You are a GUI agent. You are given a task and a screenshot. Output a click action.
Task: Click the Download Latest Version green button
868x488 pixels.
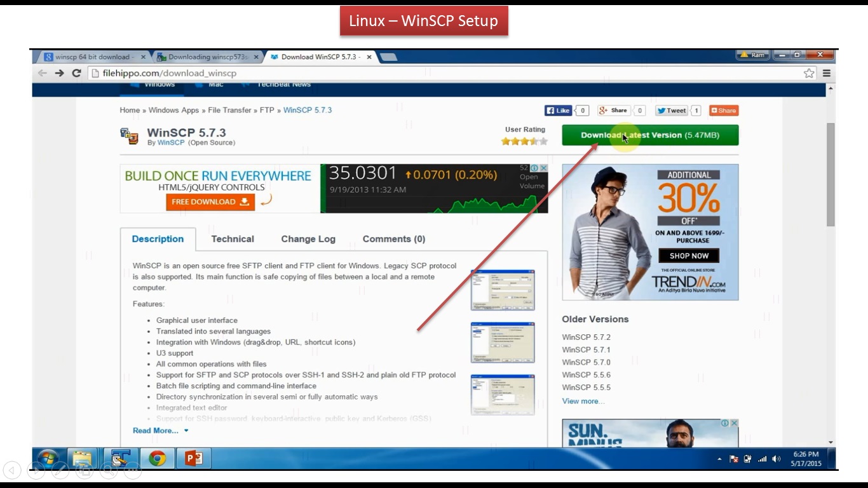[x=650, y=135]
